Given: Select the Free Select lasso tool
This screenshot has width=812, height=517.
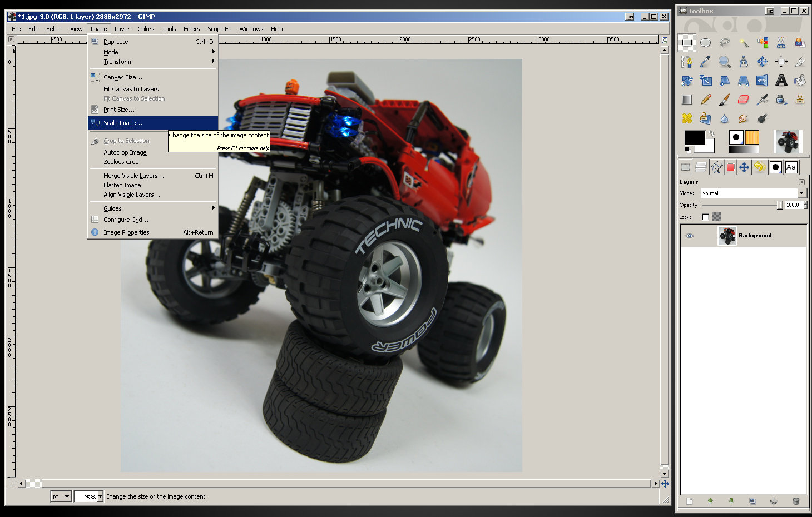Looking at the screenshot, I should coord(725,43).
